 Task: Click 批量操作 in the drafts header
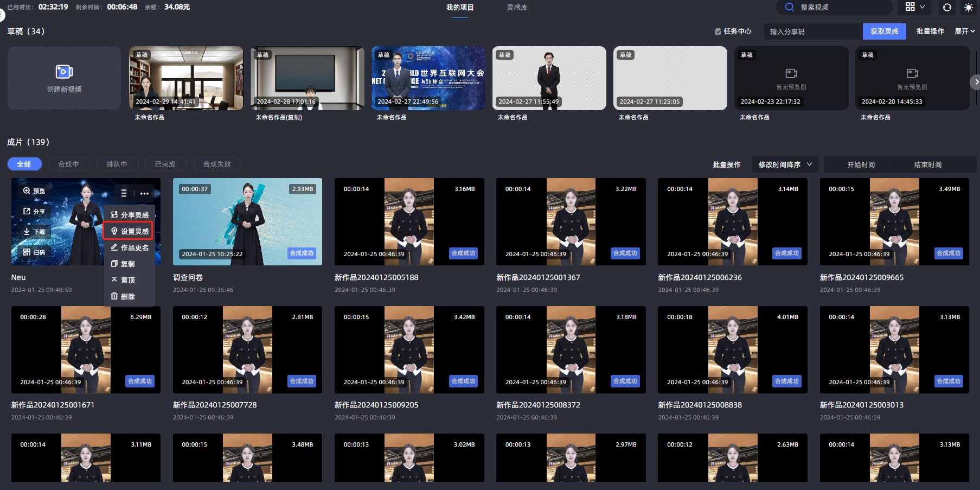pyautogui.click(x=930, y=31)
